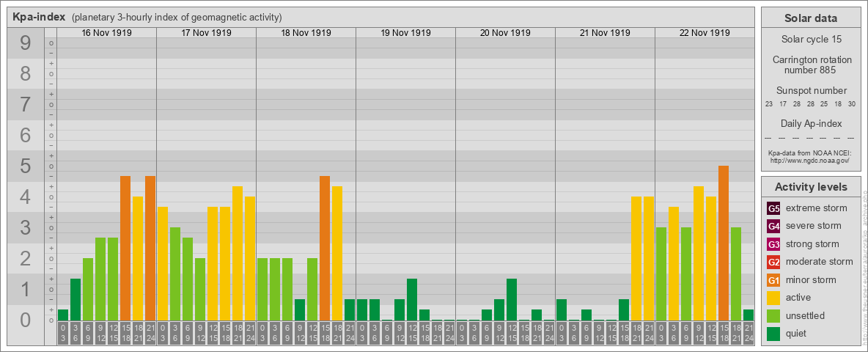
Task: Click the 21 Nov 21-24 yellow bar
Action: point(648,258)
